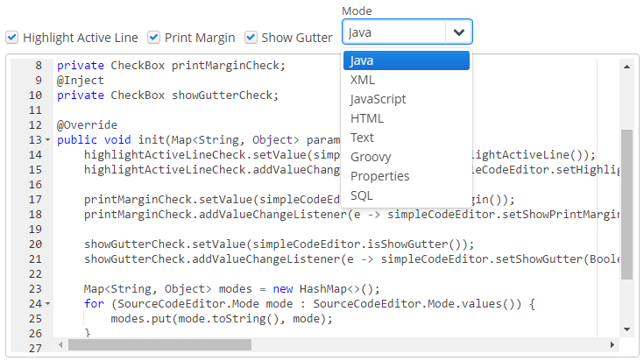Click the horizontal scrollbar left arrow
This screenshot has width=644, height=361.
pyautogui.click(x=60, y=345)
